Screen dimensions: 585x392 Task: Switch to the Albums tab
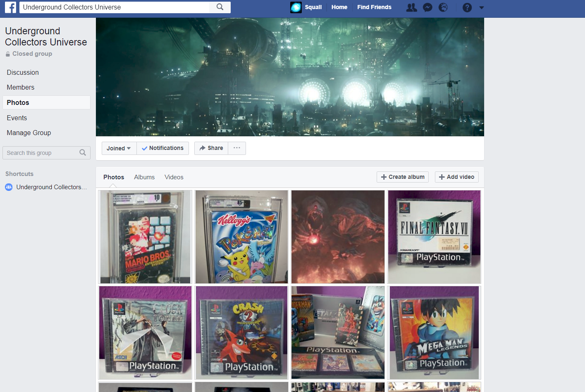144,177
